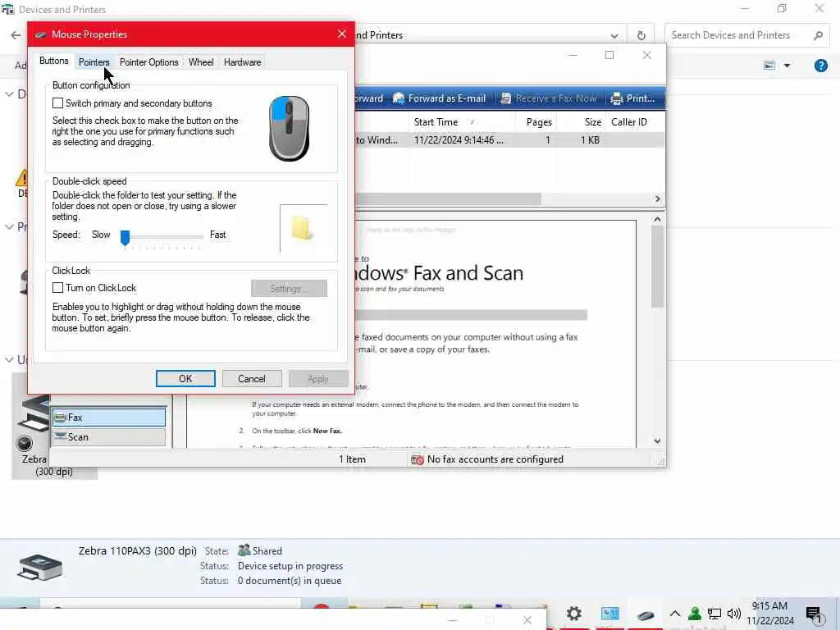Click the search magnifier icon
840x630 pixels.
pos(818,35)
